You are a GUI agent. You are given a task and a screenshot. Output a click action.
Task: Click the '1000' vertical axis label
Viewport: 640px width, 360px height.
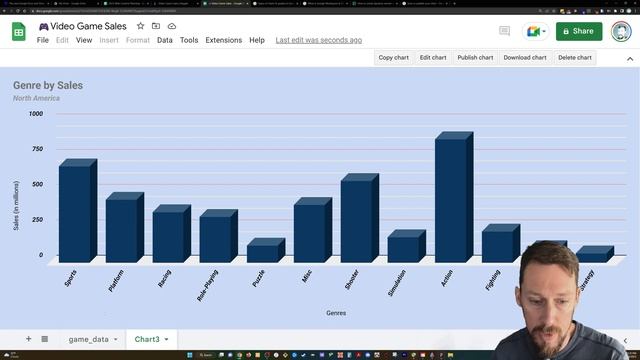[36, 113]
